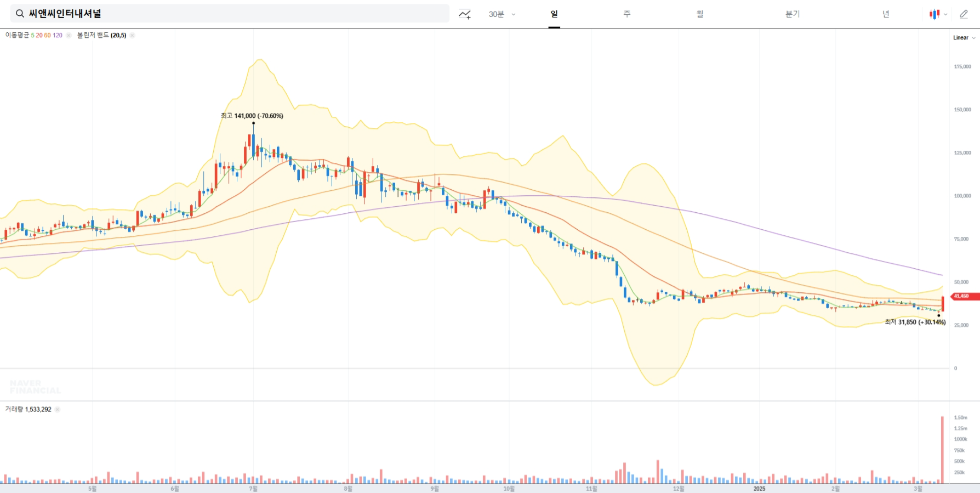Click the 3월 date axis label
980x493 pixels.
[918, 489]
